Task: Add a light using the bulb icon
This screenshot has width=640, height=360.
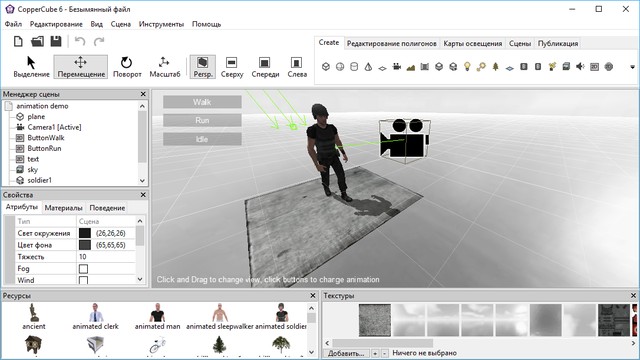Action: [x=467, y=67]
